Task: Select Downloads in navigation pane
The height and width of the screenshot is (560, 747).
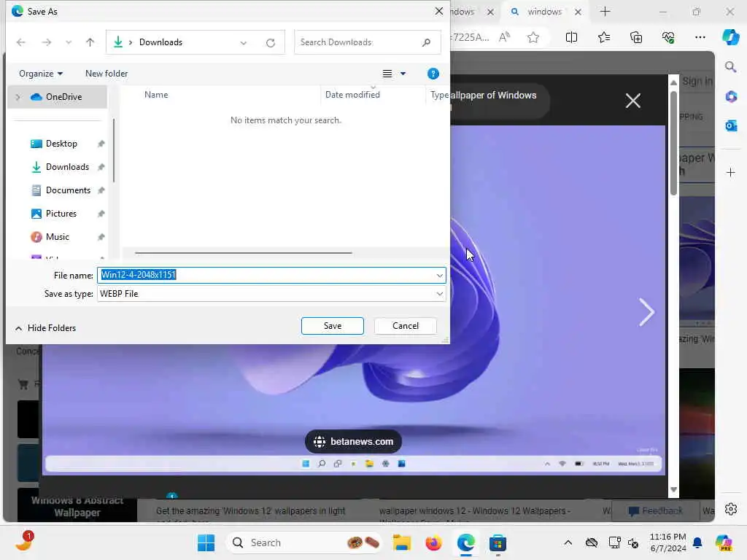Action: click(67, 167)
